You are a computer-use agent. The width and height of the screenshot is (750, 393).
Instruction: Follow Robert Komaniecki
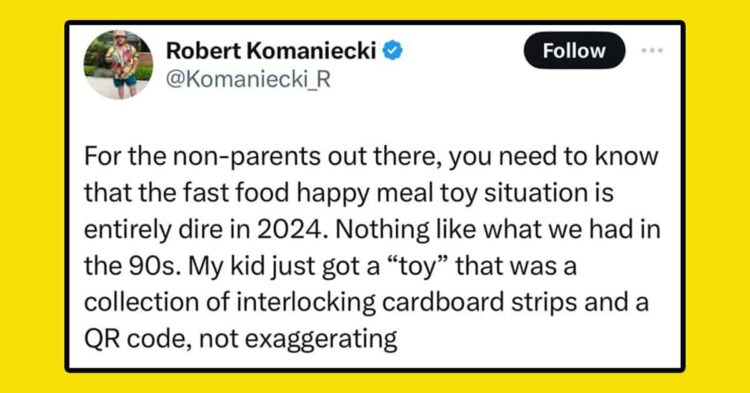pyautogui.click(x=574, y=51)
